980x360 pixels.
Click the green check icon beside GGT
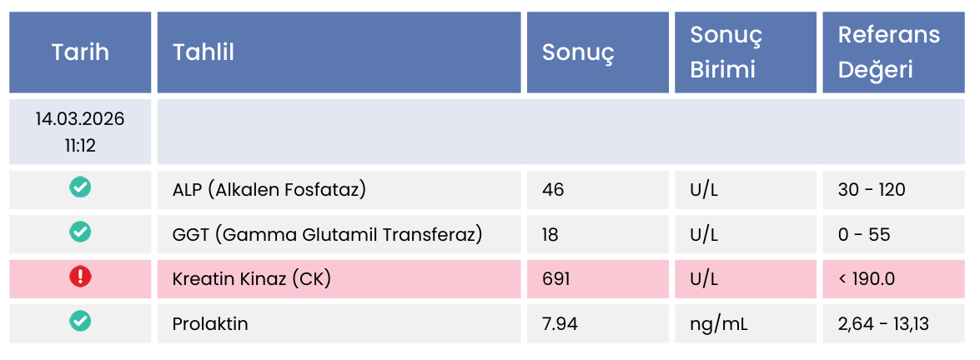coord(80,232)
